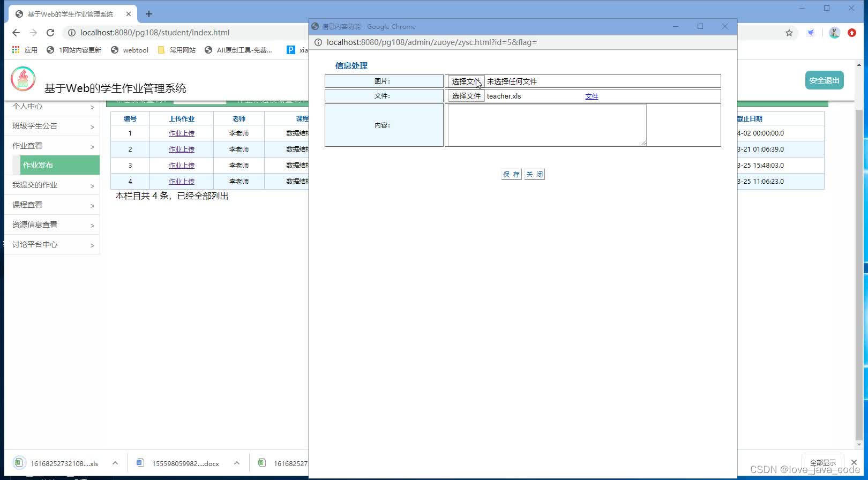Expand options for the xls download
This screenshot has width=868, height=480.
coord(115,463)
